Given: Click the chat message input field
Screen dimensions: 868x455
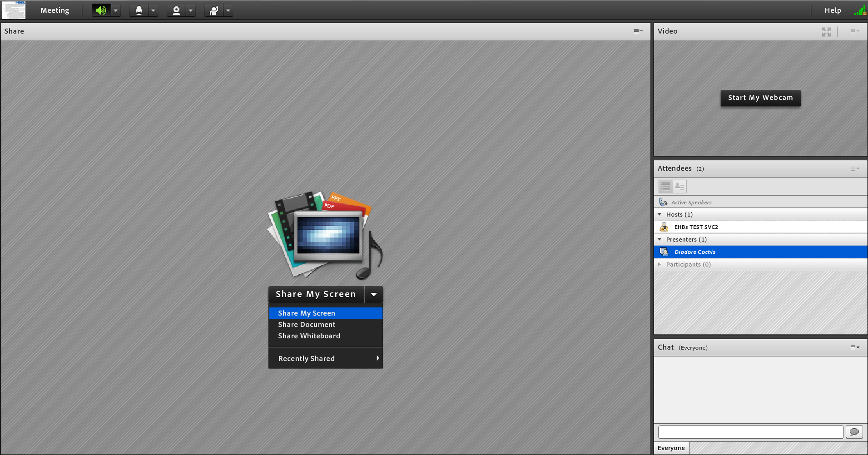Looking at the screenshot, I should point(750,432).
